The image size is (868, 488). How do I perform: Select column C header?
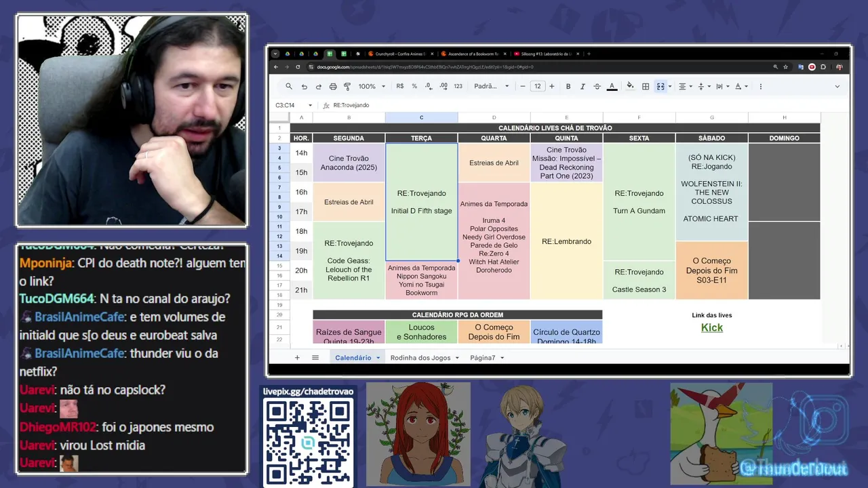421,118
